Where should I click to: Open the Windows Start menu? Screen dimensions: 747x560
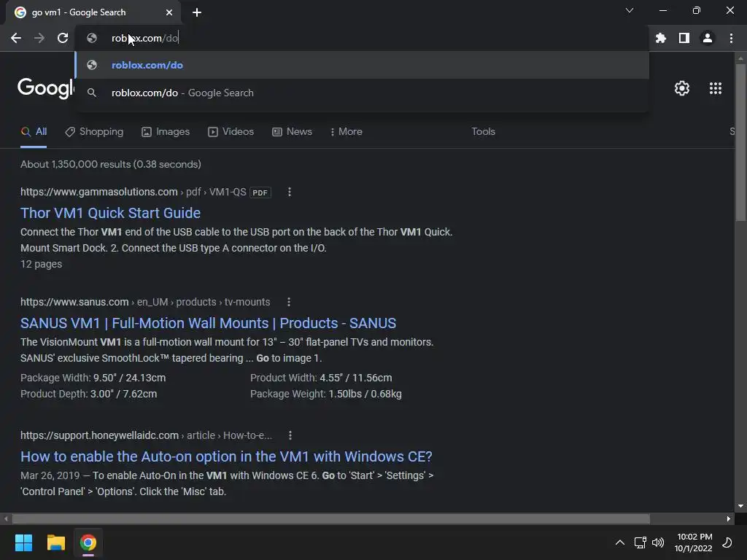23,542
